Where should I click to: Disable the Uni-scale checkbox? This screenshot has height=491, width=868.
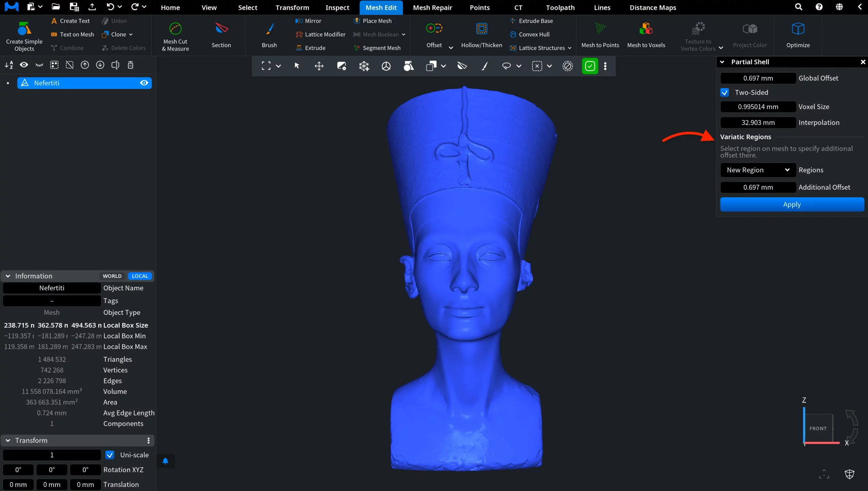110,455
